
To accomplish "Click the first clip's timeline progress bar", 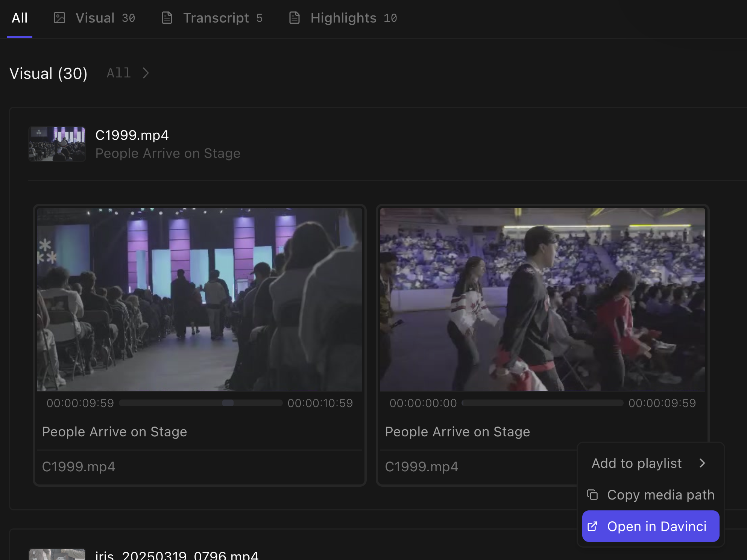I will [201, 403].
